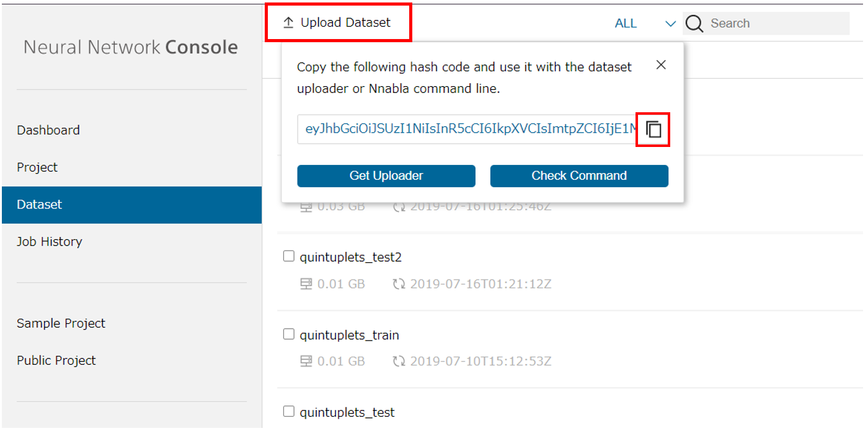
Task: Tick the quintuplets_test dataset checkbox
Action: pyautogui.click(x=288, y=412)
